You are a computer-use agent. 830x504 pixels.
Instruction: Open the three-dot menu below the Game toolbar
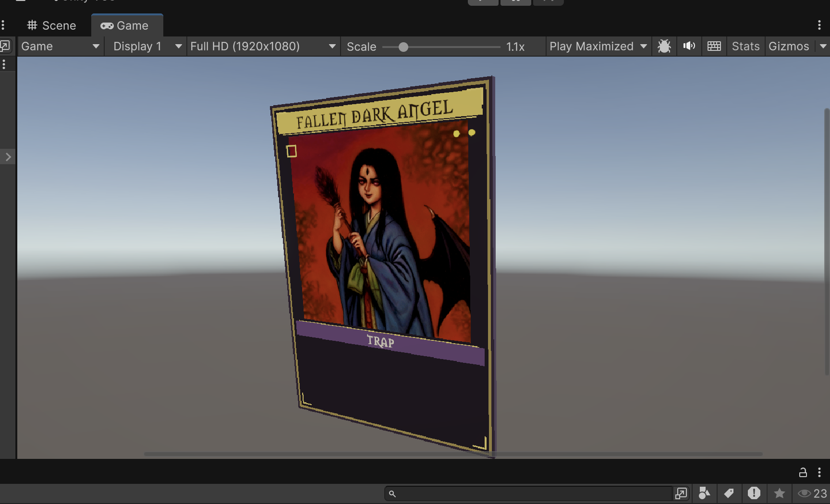pyautogui.click(x=4, y=64)
